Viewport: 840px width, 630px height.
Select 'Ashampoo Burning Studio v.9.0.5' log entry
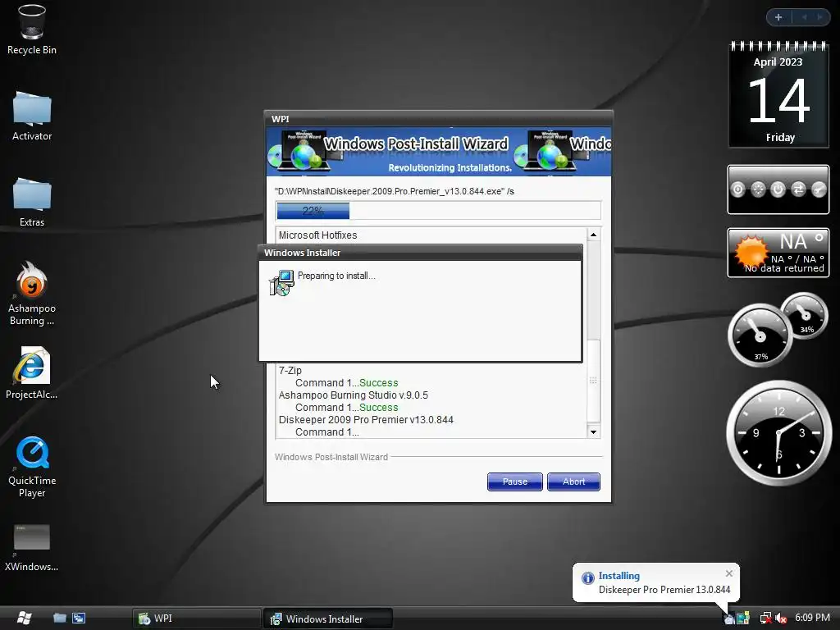click(x=353, y=395)
